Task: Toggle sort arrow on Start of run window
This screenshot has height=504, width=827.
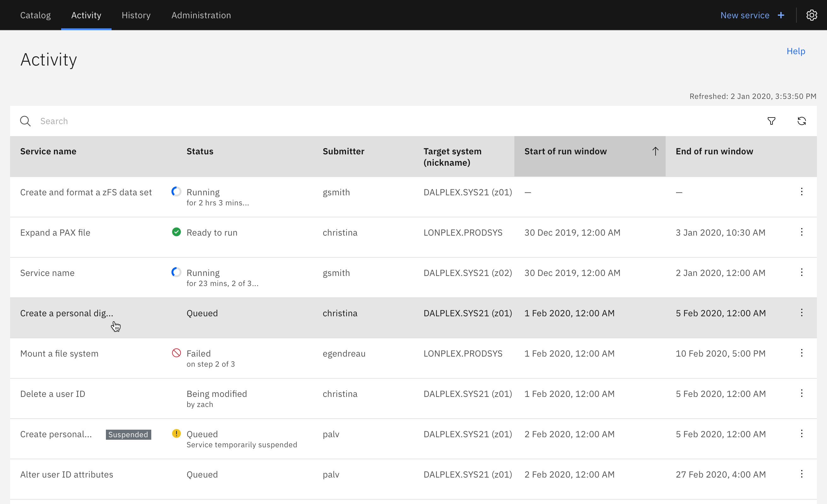Action: (x=655, y=151)
